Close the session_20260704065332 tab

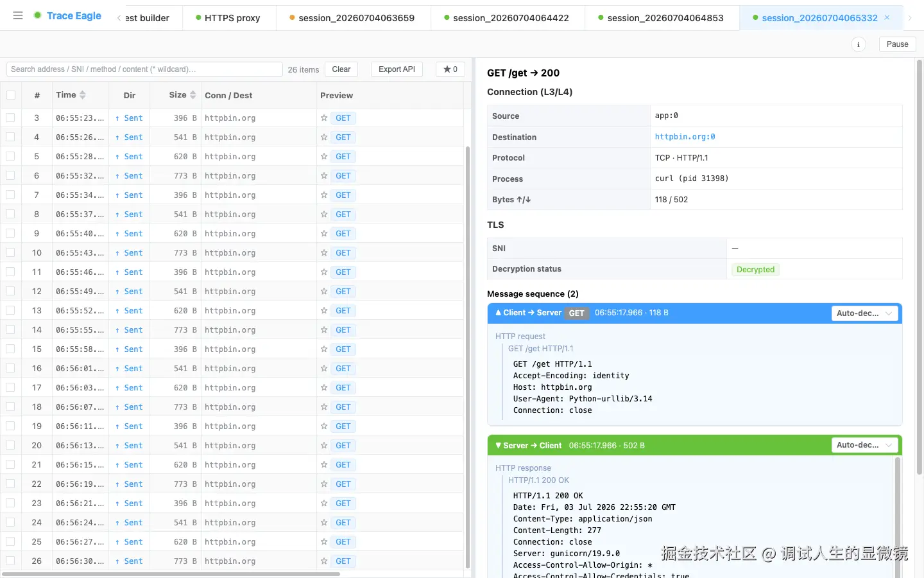click(x=887, y=17)
